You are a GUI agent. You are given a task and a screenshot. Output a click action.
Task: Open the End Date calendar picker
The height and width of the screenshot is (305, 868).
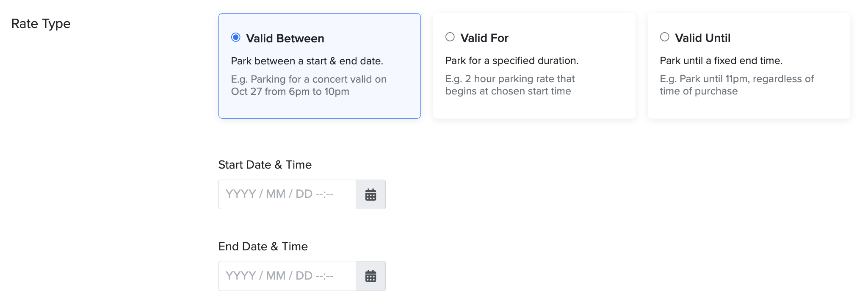click(x=370, y=276)
